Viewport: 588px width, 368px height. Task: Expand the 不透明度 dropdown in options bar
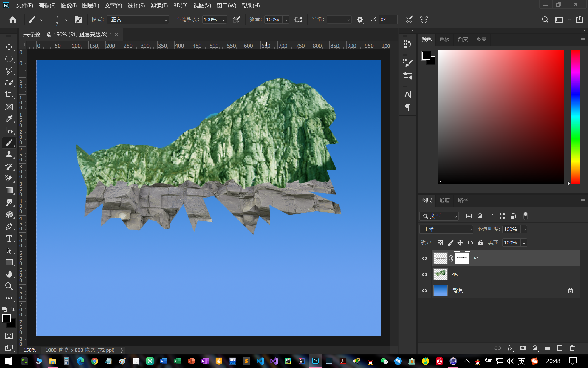[224, 20]
